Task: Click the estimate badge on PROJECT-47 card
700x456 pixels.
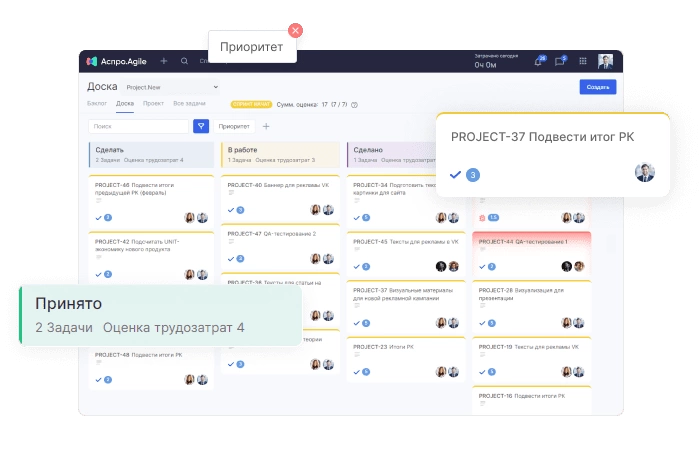Action: (241, 259)
